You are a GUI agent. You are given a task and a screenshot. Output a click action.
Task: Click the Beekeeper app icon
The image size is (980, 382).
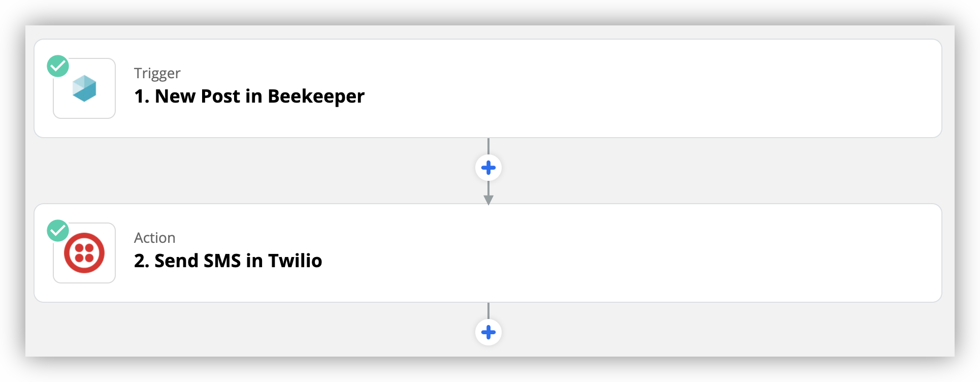84,88
